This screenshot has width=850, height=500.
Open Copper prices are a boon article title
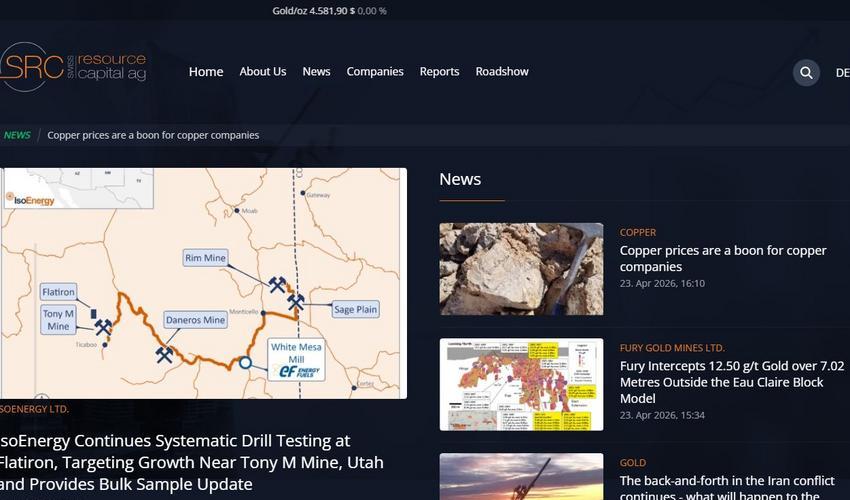point(723,259)
